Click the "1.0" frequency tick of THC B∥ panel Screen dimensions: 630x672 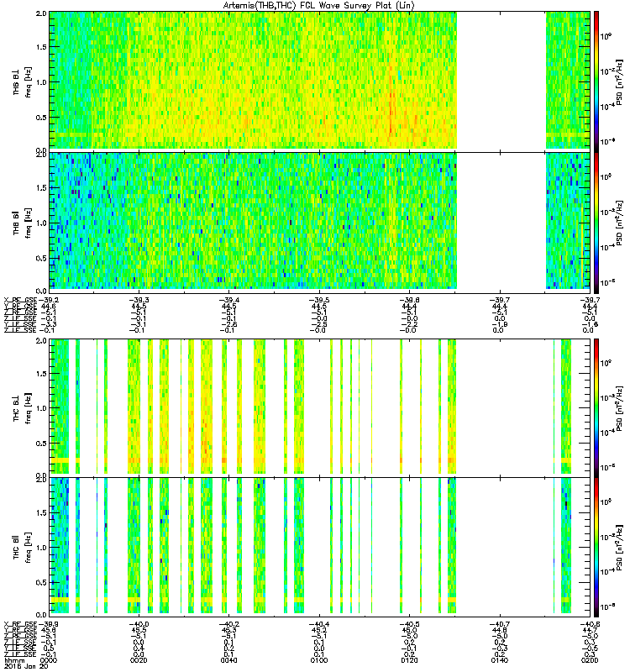click(41, 548)
